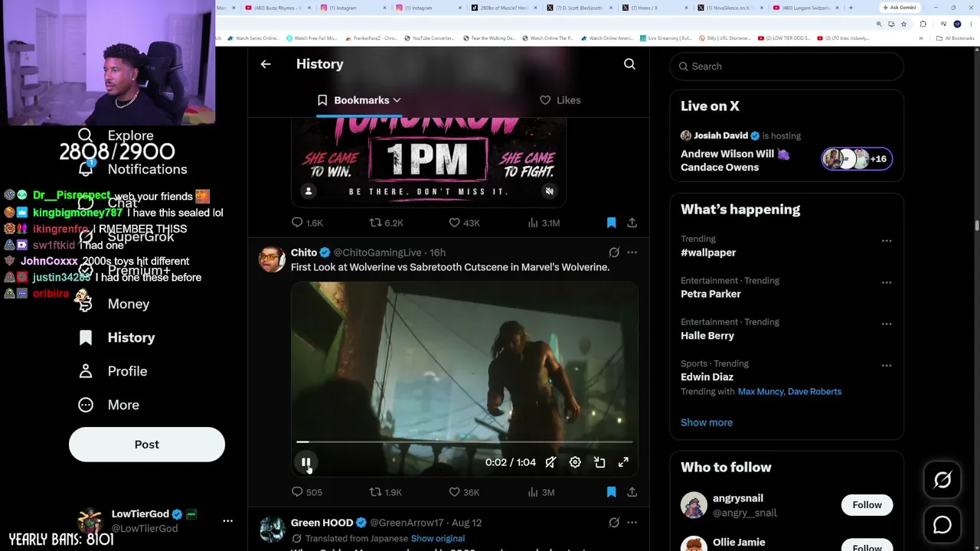
Task: Go to Explore in the sidebar
Action: coord(116,135)
